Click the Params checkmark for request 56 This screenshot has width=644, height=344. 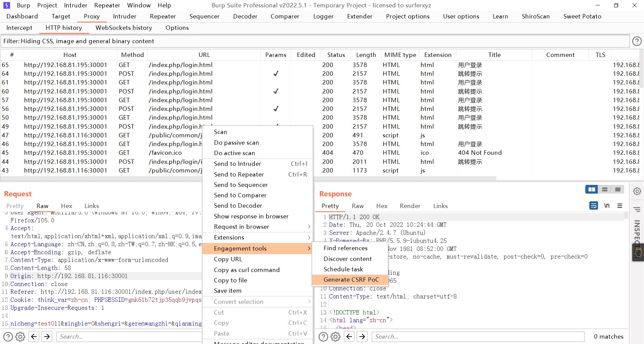point(276,109)
